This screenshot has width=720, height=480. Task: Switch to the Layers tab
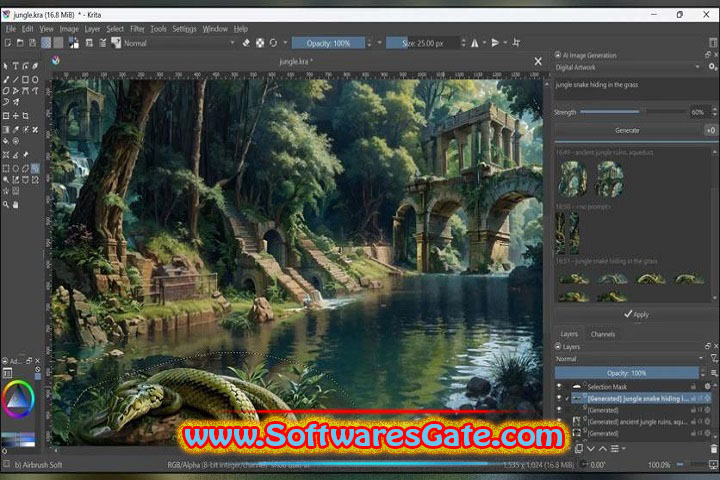568,334
